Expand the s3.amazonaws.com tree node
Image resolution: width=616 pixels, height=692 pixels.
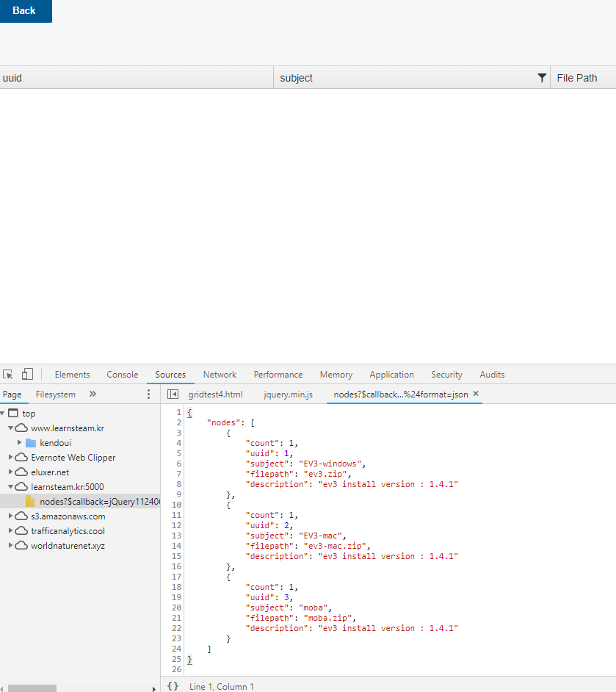[11, 516]
